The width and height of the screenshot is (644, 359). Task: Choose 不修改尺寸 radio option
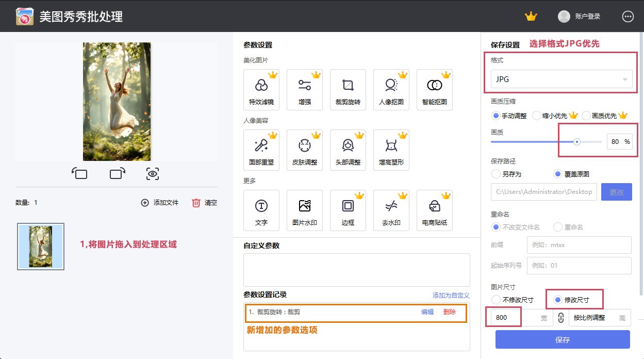[496, 300]
